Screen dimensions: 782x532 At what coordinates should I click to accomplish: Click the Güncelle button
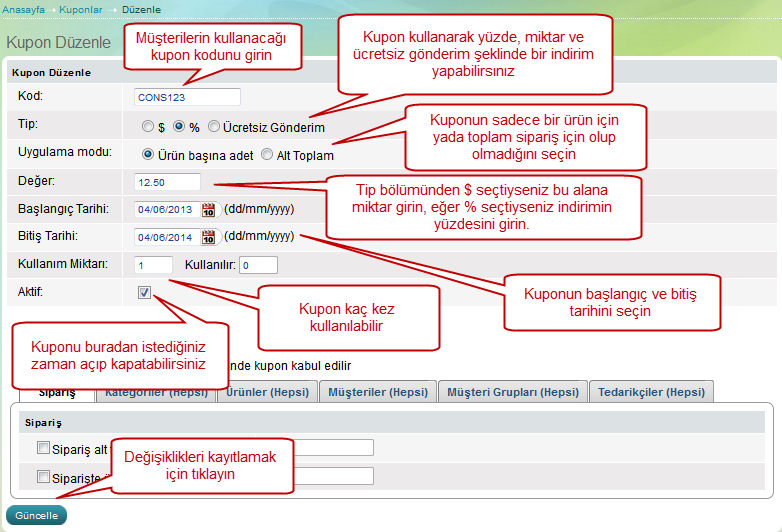pos(36,516)
